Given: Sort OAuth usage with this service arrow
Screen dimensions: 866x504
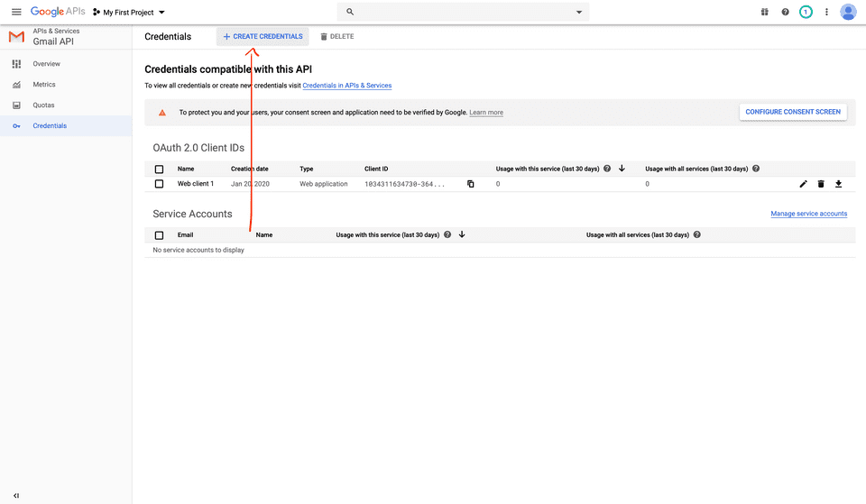Looking at the screenshot, I should point(622,169).
